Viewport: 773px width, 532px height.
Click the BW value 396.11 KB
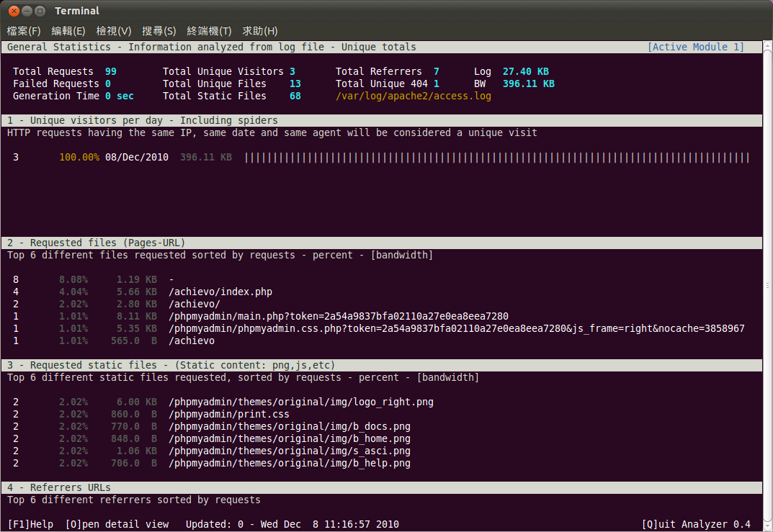point(529,84)
